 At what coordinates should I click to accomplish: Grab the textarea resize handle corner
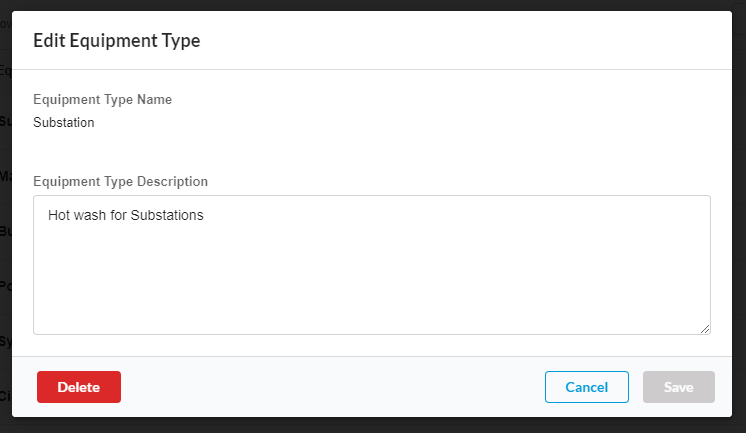pos(705,328)
